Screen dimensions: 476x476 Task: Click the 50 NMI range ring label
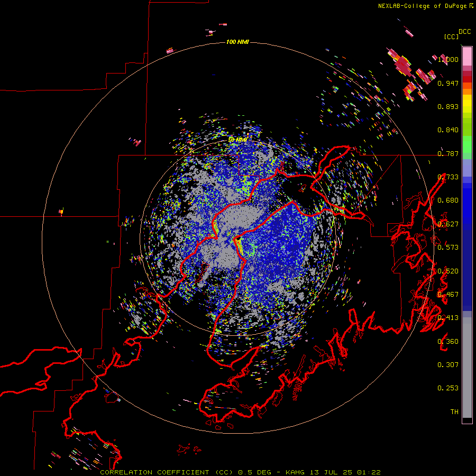pyautogui.click(x=237, y=140)
